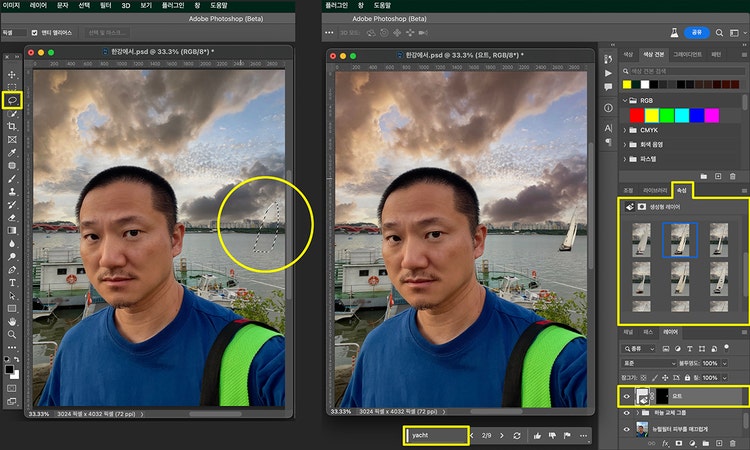Select the Brush tool
Viewport: 750px width, 450px height.
12,178
